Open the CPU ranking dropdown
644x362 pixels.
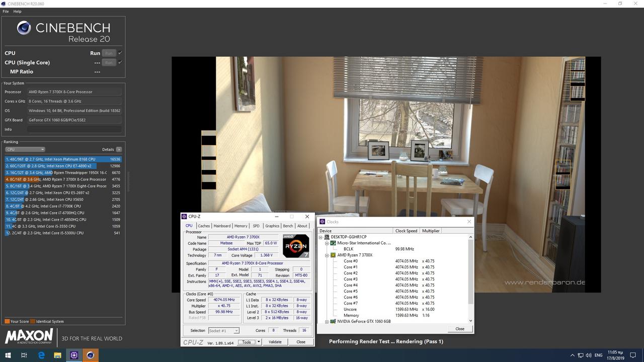point(25,149)
